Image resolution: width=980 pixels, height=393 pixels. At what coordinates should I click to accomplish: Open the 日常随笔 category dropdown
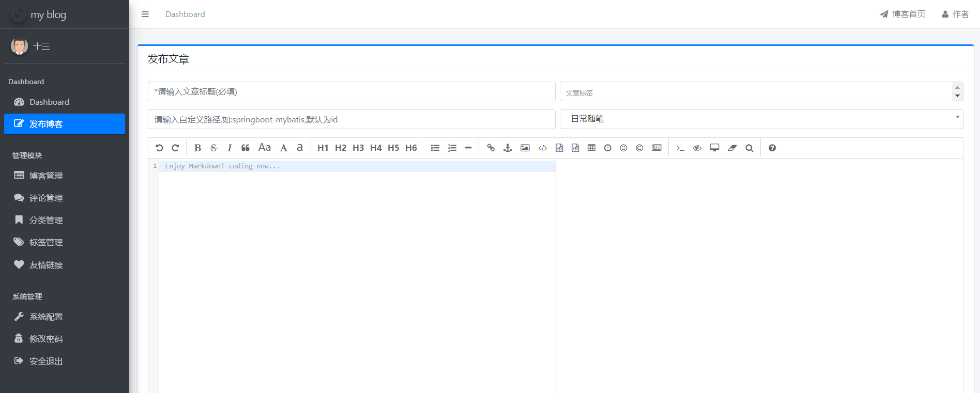[761, 119]
